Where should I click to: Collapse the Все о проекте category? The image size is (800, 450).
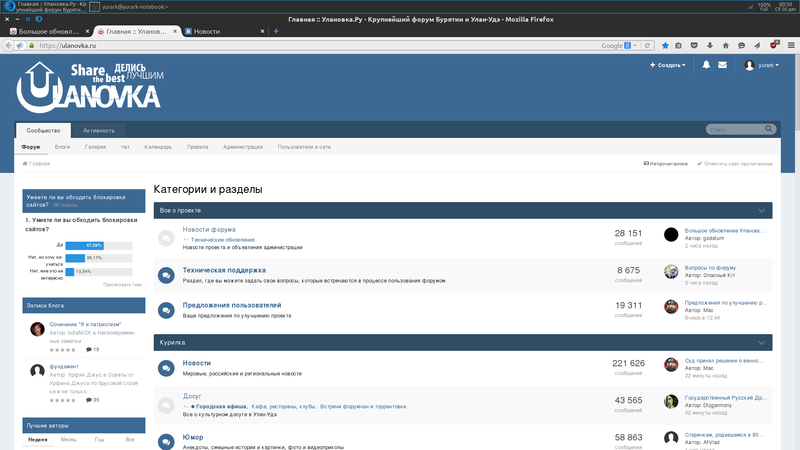click(x=762, y=211)
